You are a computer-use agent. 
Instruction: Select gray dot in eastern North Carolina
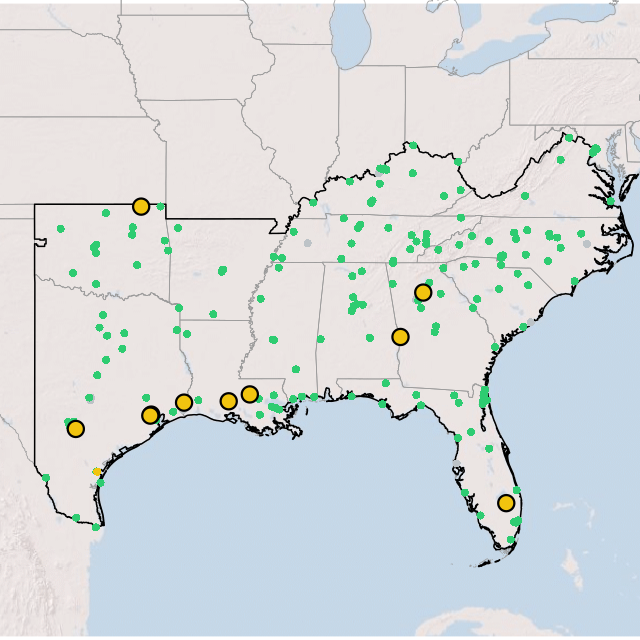point(587,244)
